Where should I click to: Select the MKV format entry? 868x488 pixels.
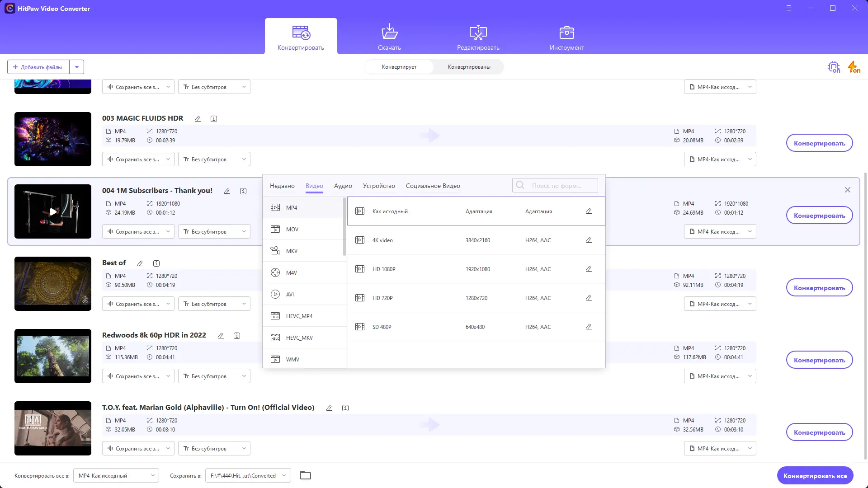coord(292,251)
